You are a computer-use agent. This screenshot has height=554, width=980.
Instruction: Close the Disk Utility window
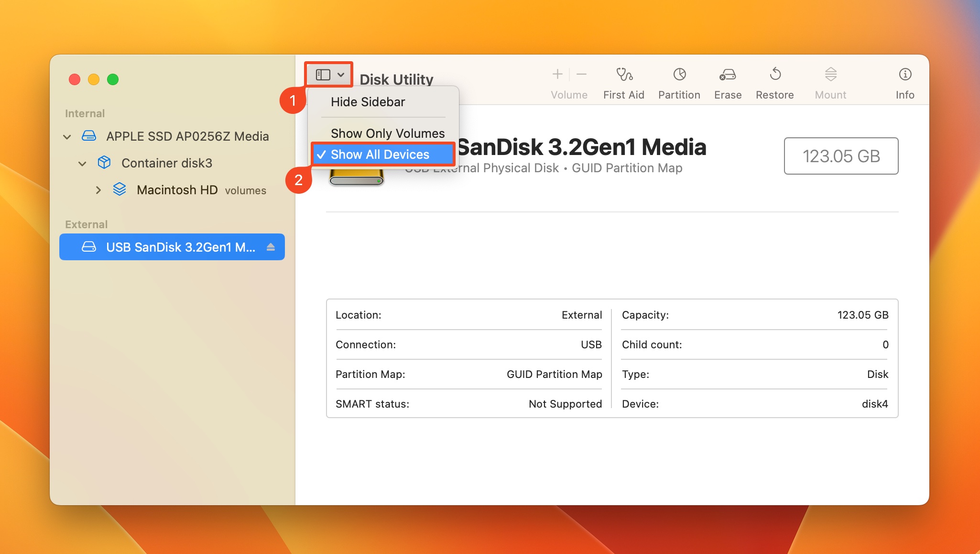click(75, 79)
